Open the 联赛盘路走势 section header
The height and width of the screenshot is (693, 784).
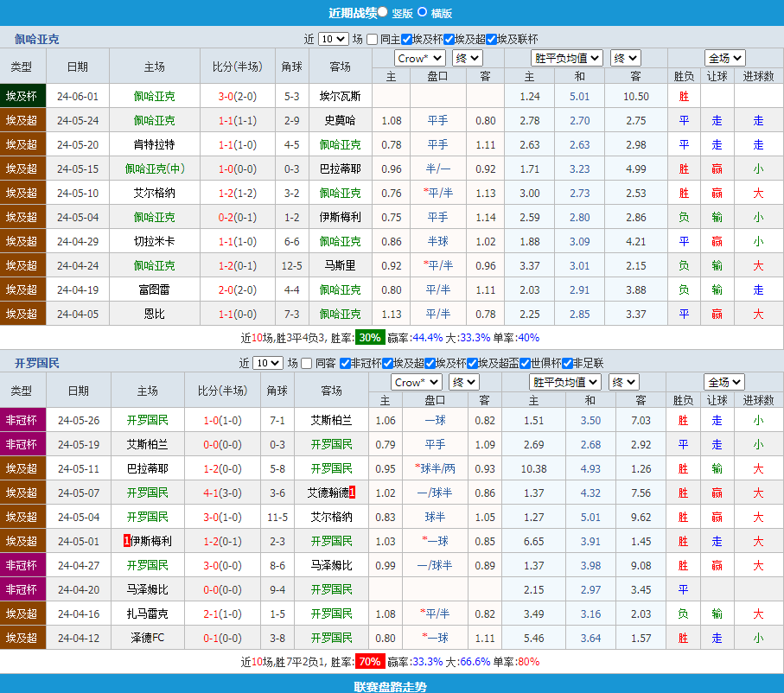(x=391, y=686)
